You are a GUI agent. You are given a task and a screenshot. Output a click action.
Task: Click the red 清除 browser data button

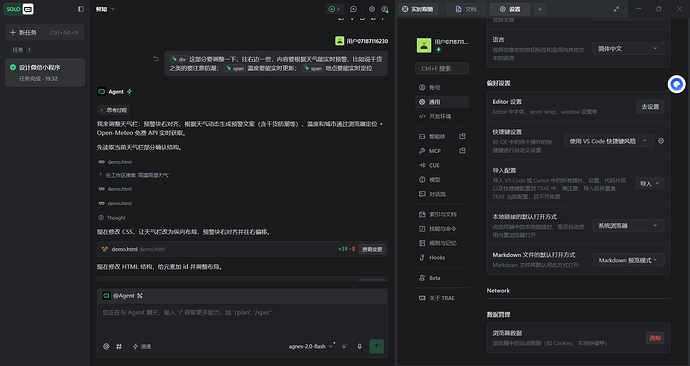click(655, 338)
